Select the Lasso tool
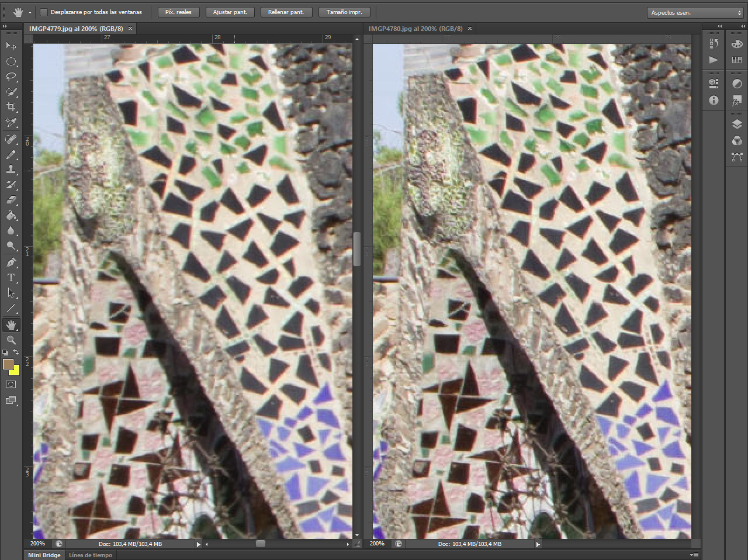This screenshot has width=748, height=560. [x=11, y=77]
